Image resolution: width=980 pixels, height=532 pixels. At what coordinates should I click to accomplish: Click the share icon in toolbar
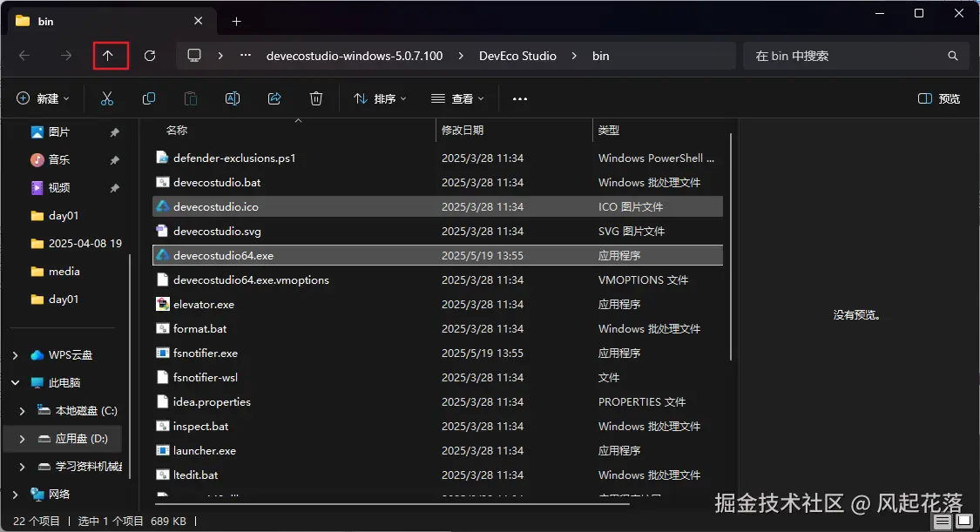(274, 98)
